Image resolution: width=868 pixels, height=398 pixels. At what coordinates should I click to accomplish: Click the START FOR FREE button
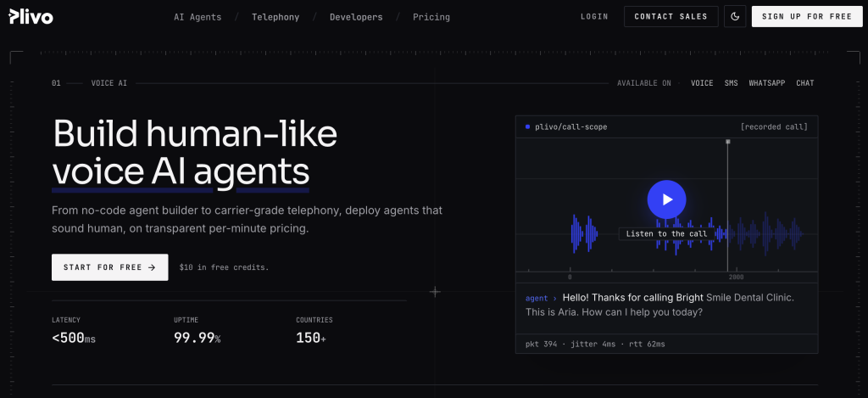[109, 267]
